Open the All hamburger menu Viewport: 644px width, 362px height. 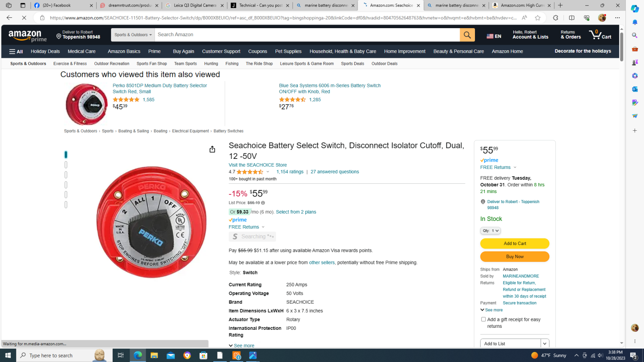16,51
